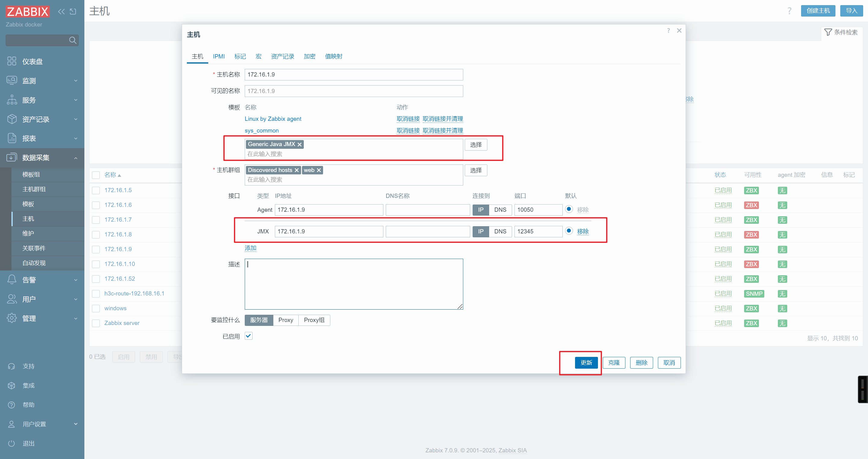Switch to the 标记 tab

coord(240,56)
